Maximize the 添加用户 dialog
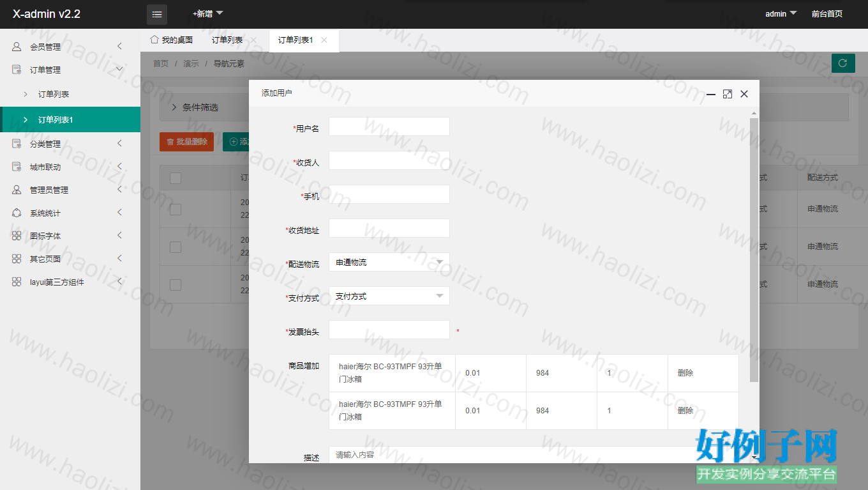The width and height of the screenshot is (868, 490). (728, 94)
